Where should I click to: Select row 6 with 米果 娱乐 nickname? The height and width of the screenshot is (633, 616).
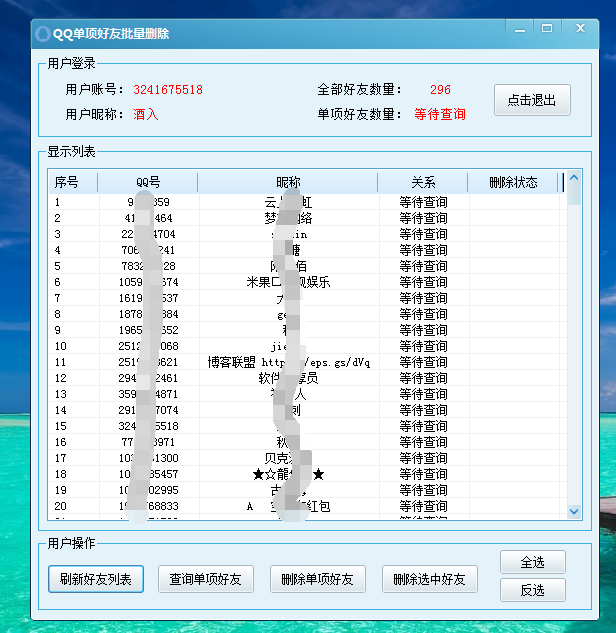pyautogui.click(x=308, y=282)
